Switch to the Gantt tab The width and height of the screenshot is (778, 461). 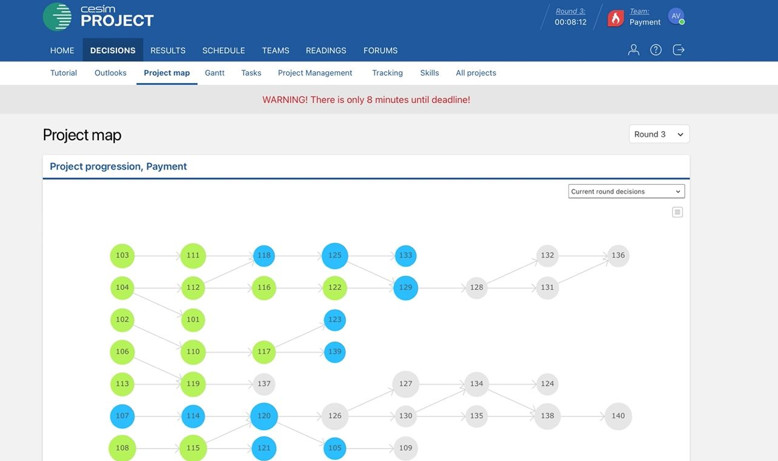pos(214,73)
